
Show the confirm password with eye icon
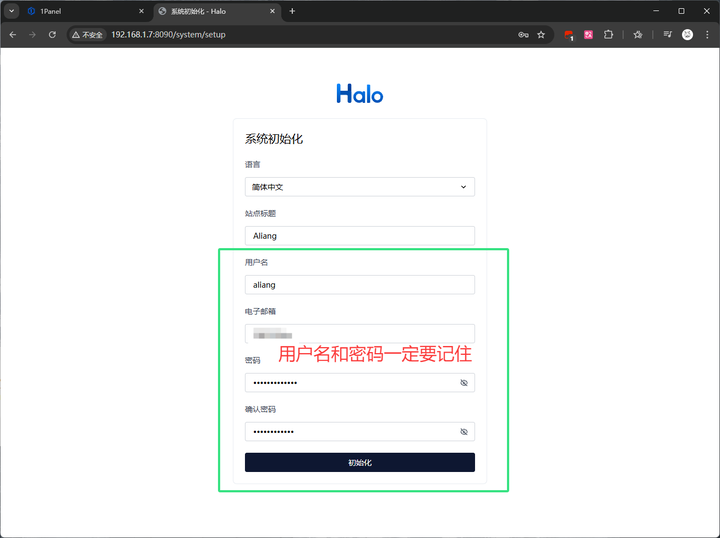(464, 432)
